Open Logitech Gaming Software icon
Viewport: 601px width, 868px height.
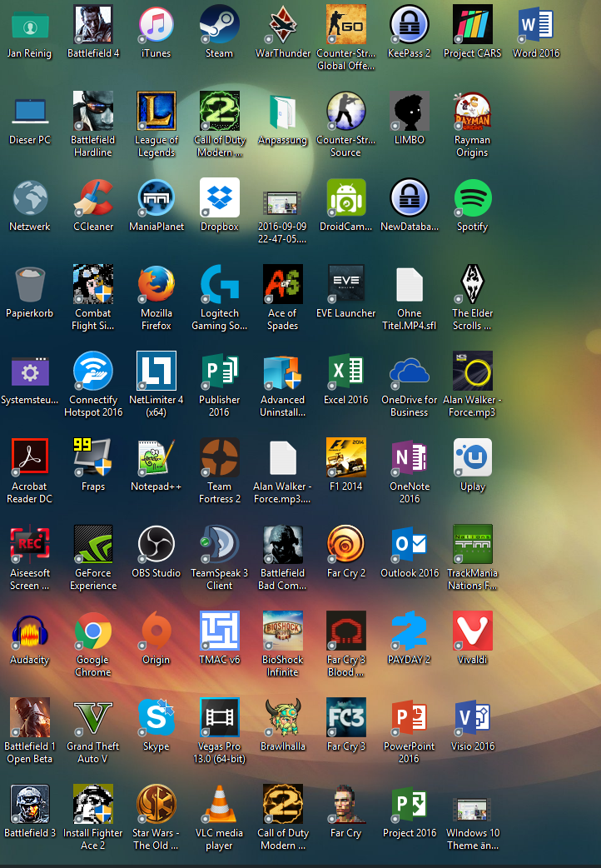point(220,284)
